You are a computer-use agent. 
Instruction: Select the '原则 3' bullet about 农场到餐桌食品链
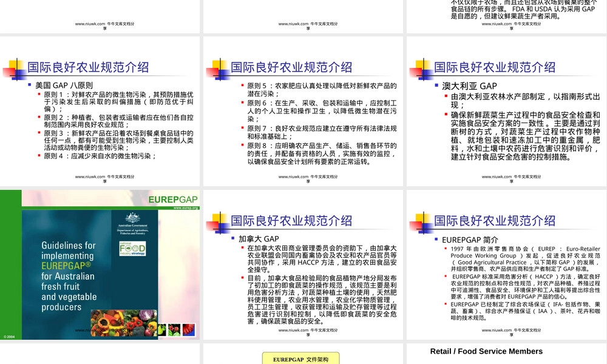(118, 140)
